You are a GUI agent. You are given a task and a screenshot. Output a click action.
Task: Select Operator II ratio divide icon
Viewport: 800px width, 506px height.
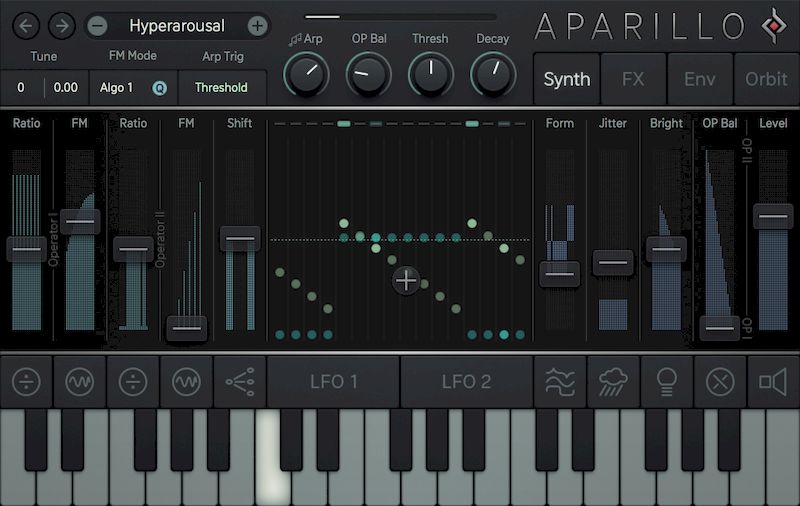[133, 382]
